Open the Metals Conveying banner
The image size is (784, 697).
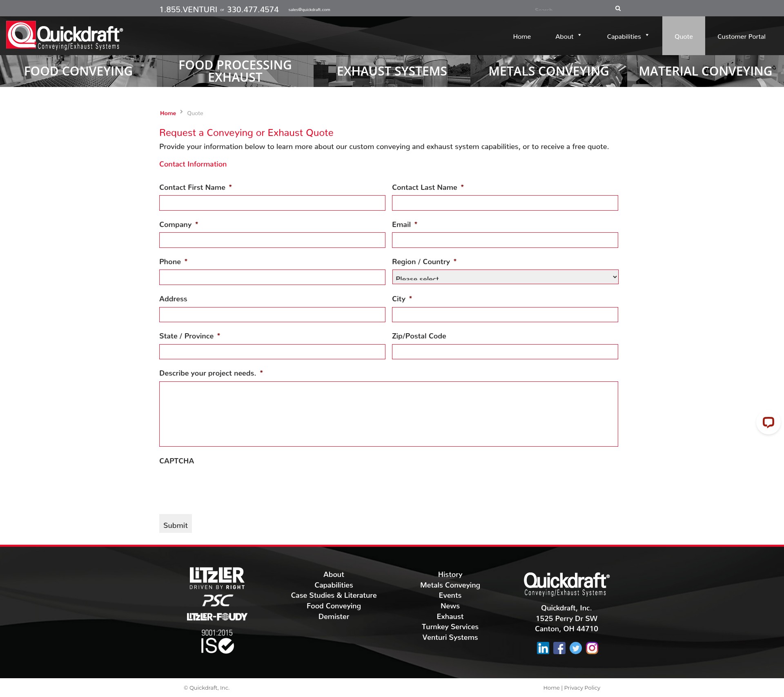click(549, 71)
